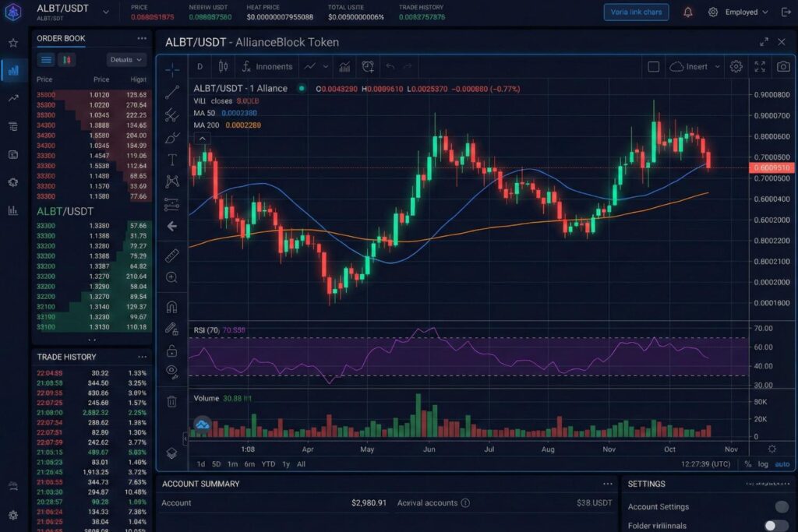Toggle the Folder switch in Settings
The height and width of the screenshot is (532, 798).
tap(776, 526)
